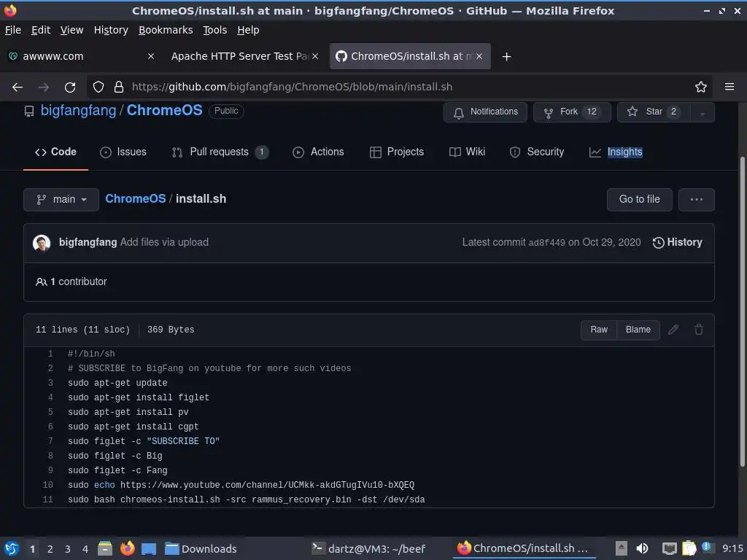Open the Help menu
Screen dimensions: 747x560
click(x=248, y=30)
